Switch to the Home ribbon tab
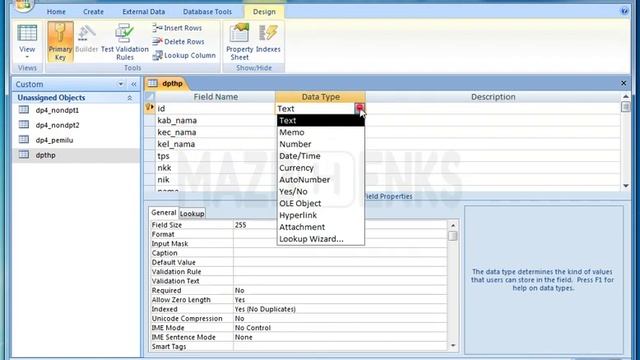The height and width of the screenshot is (360, 640). pos(56,12)
